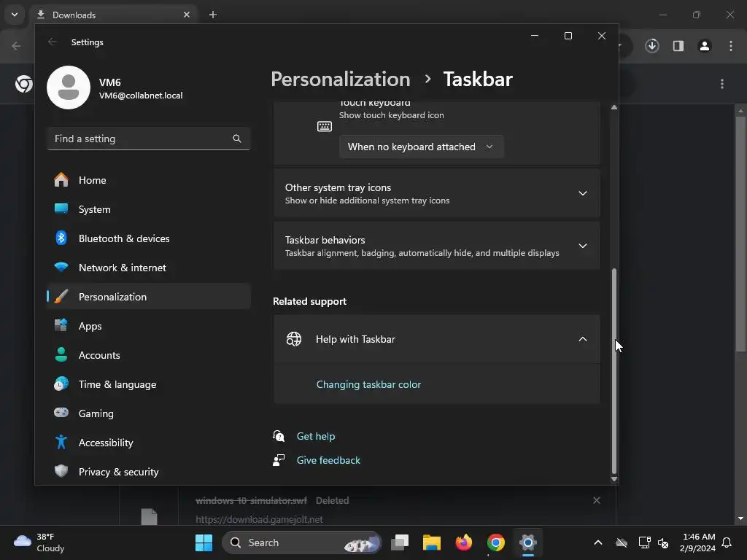Select the Downloads tab in Chrome
Screen dimensions: 747x560
point(115,15)
